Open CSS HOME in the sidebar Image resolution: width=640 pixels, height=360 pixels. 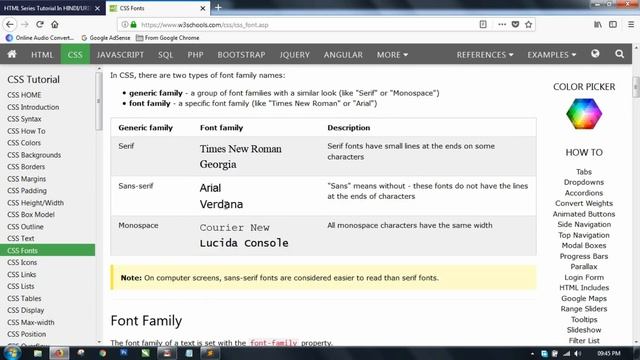(x=24, y=95)
